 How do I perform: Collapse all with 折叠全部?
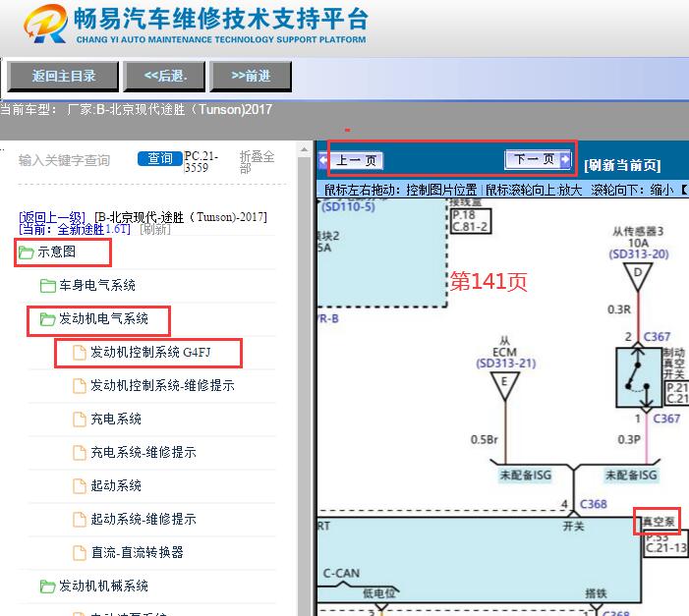coord(257,162)
